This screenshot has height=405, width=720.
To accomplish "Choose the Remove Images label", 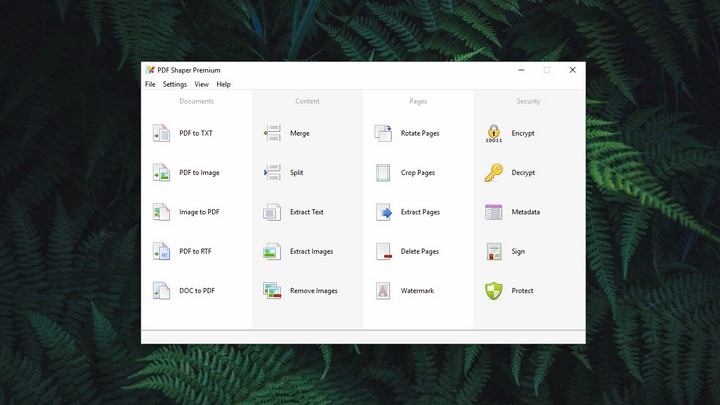I will [x=314, y=291].
